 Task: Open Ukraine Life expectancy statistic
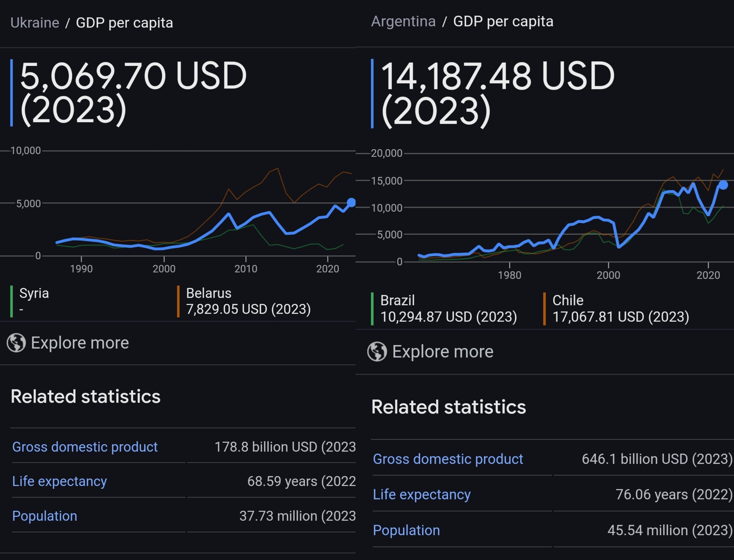(59, 481)
